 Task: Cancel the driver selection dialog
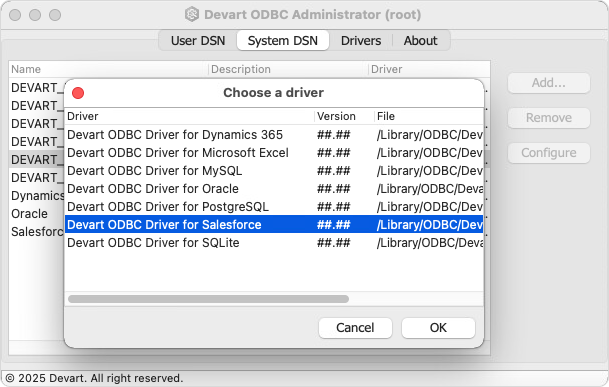[355, 328]
